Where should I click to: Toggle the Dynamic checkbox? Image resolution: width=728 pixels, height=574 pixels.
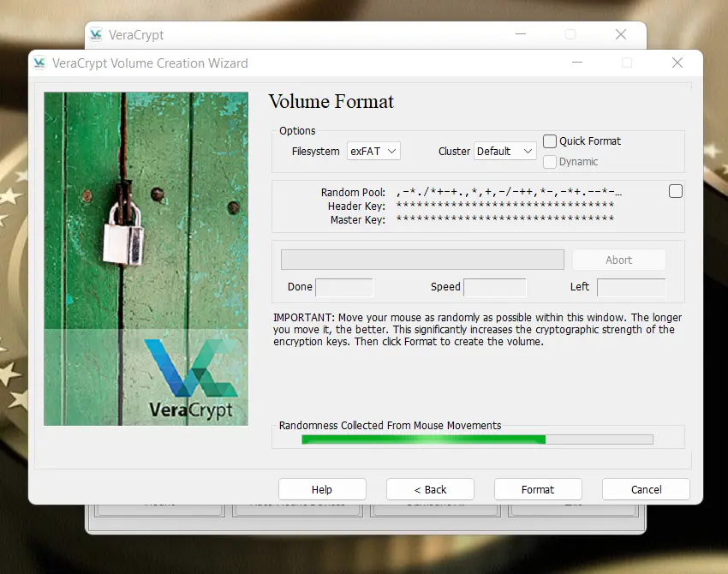(549, 162)
